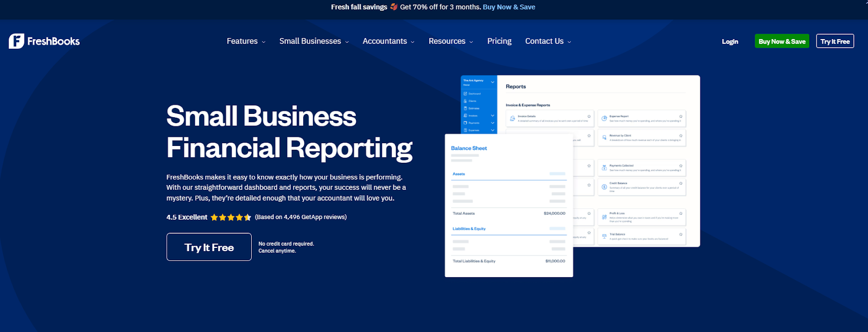Click the large Try It Free hero button
Image resolution: width=868 pixels, height=332 pixels.
[x=209, y=247]
